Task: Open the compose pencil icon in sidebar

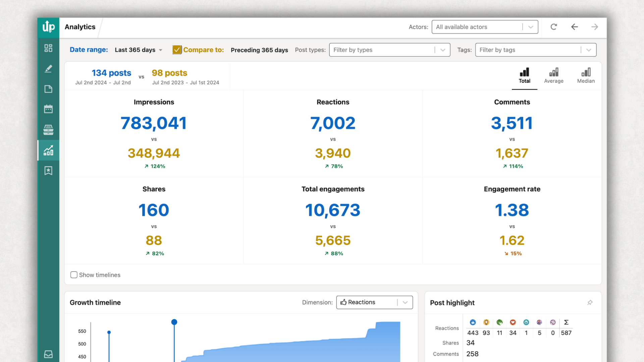Action: (x=48, y=69)
